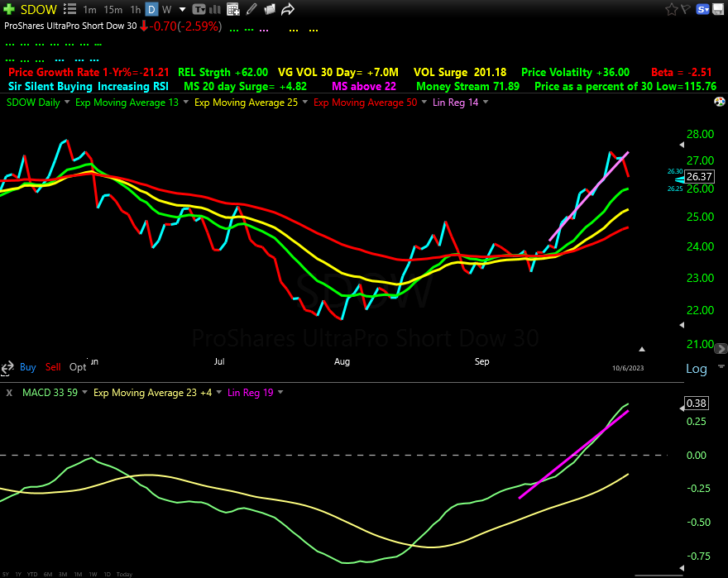728x578 pixels.
Task: Toggle the Log scale setting
Action: tap(697, 369)
